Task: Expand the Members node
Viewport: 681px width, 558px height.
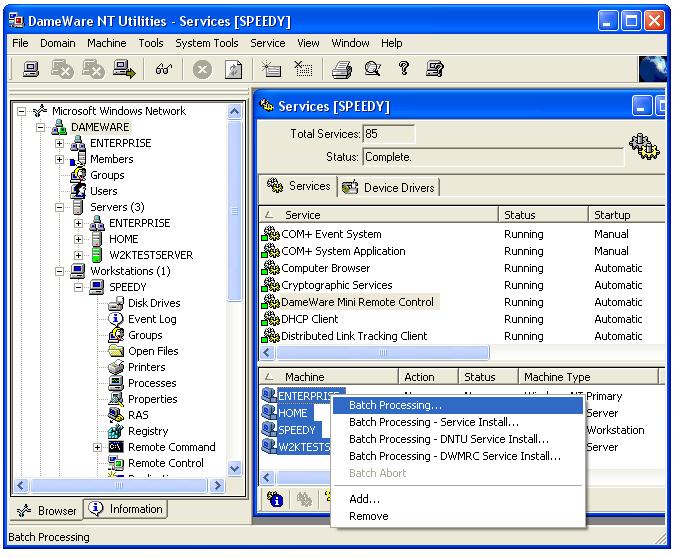Action: [60, 159]
